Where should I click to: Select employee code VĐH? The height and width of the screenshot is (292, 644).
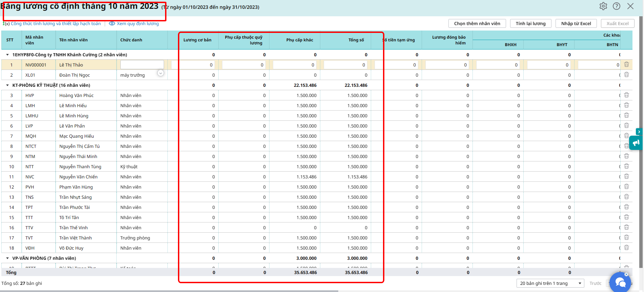point(30,248)
